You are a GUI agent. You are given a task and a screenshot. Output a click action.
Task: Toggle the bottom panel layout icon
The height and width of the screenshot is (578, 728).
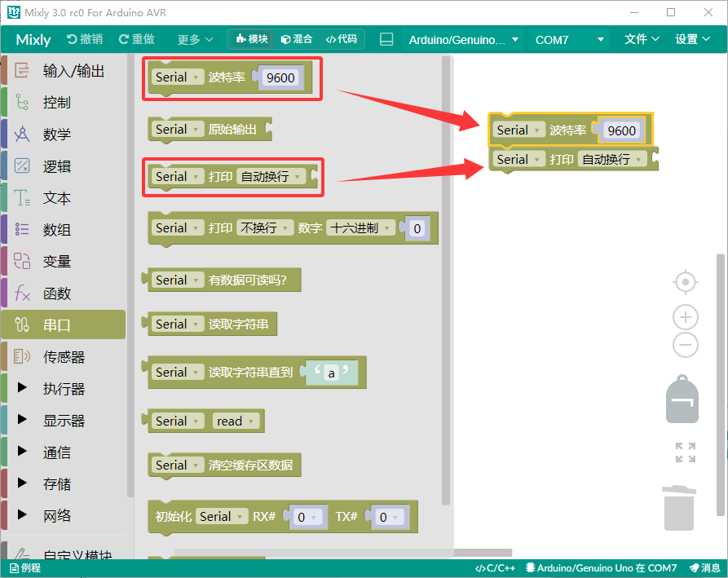pos(386,39)
